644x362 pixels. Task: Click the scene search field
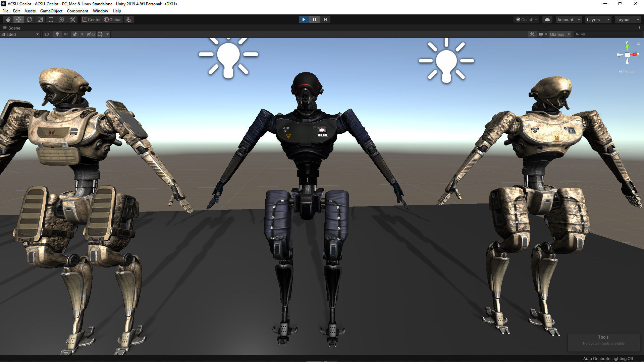point(609,34)
